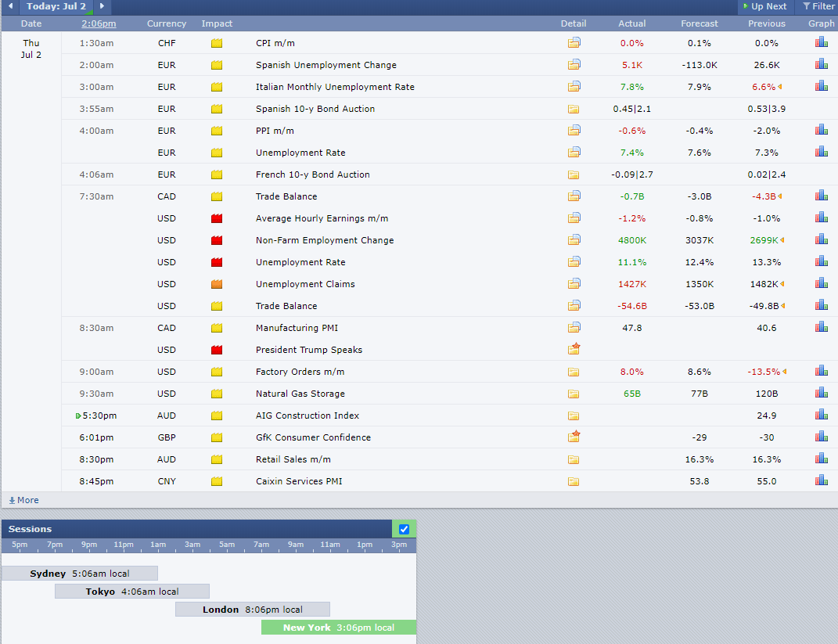Click actual value 4800K
Image resolution: width=838 pixels, height=644 pixels.
point(631,240)
